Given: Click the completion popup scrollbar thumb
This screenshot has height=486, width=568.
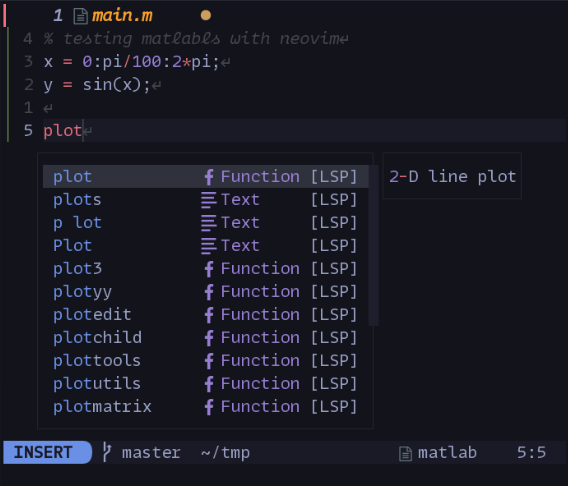Looking at the screenshot, I should 373,245.
